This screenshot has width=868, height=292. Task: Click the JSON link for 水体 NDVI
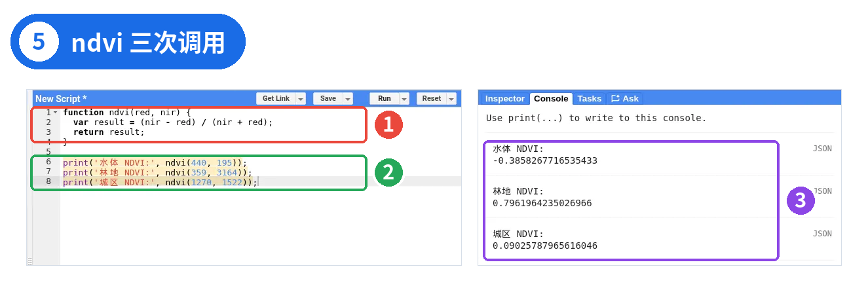[x=822, y=149]
